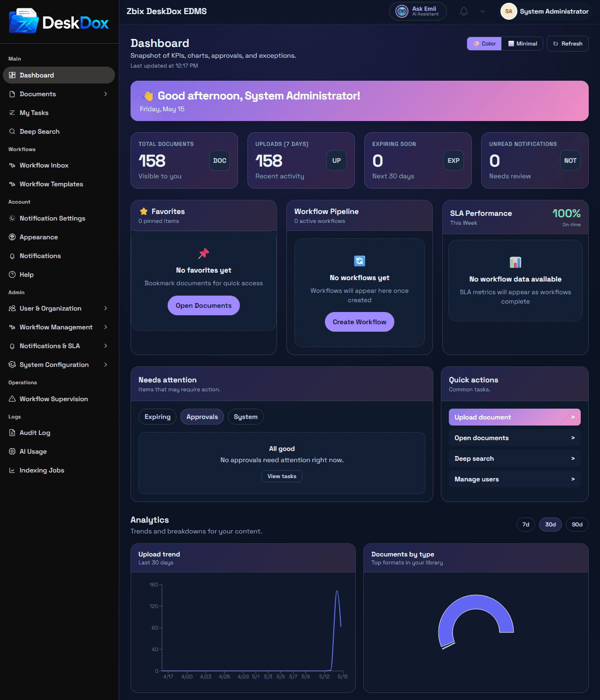Click the Dashboard sidebar icon
The height and width of the screenshot is (700, 600).
(x=12, y=75)
